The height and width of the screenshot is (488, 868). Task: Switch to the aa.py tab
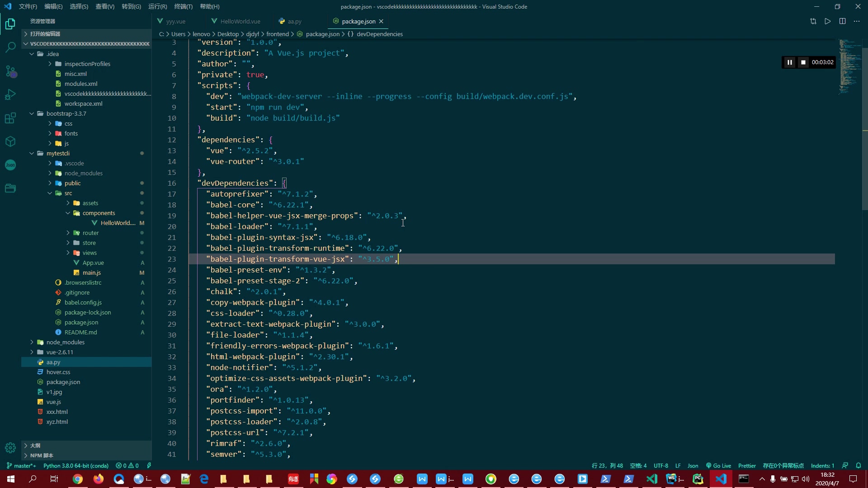coord(294,21)
